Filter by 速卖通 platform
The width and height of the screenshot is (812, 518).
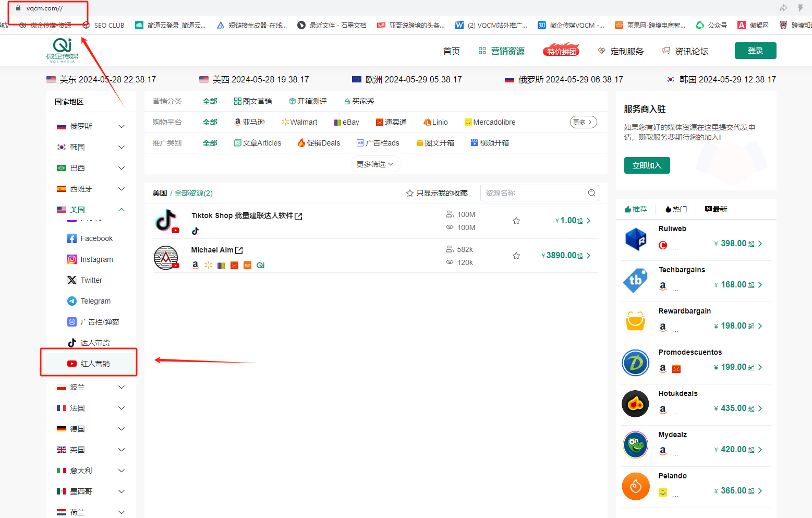(x=391, y=122)
